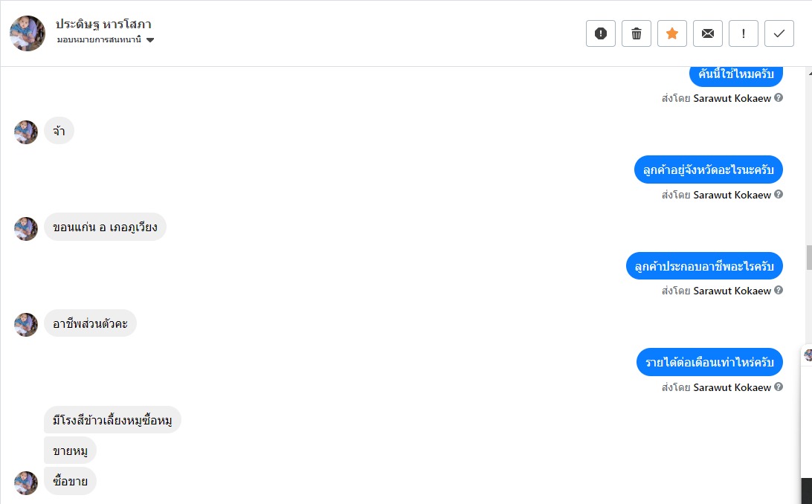Click help icon under ลูกค้าประกอบอาชีพอะไรครับ message
812x504 pixels.
pos(779,291)
